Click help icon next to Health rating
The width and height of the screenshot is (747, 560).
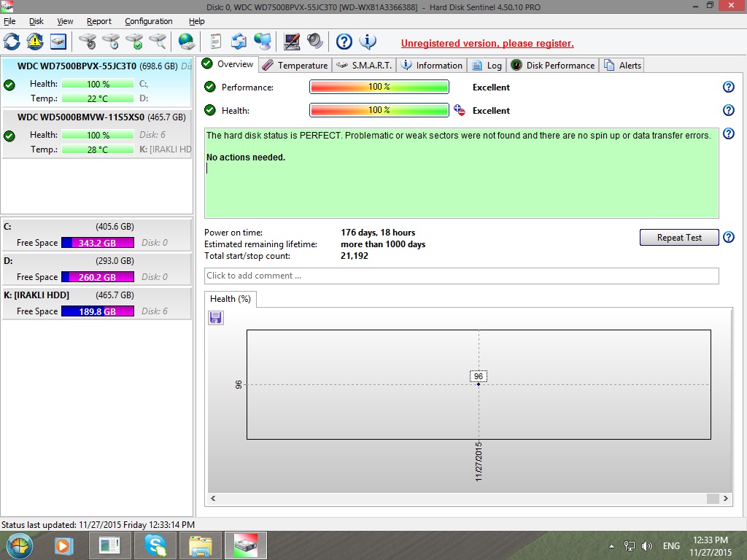(729, 110)
